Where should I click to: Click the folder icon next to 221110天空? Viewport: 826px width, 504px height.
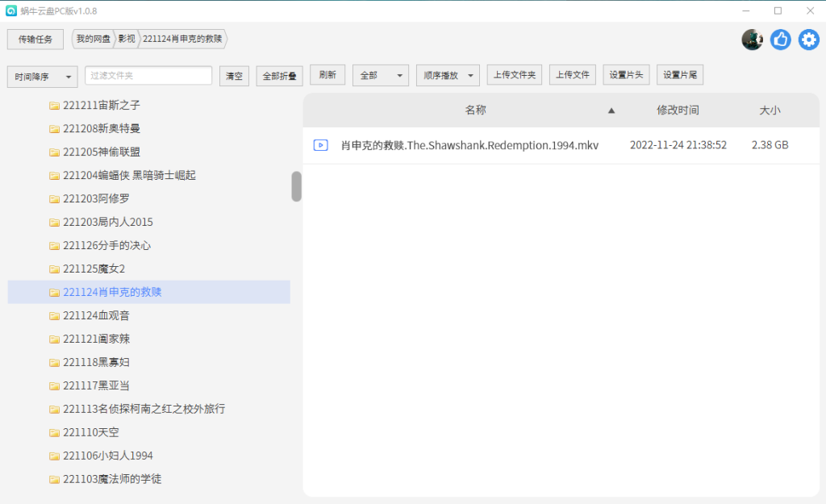click(53, 432)
